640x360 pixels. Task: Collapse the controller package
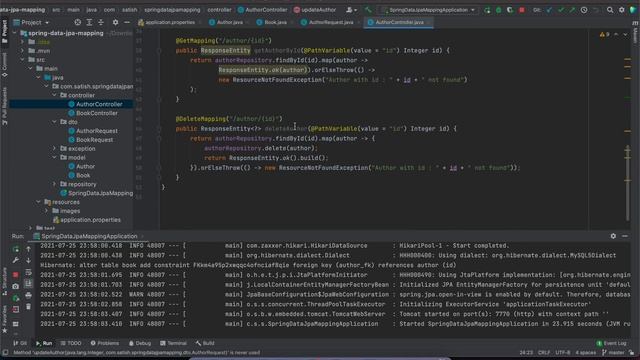point(55,95)
